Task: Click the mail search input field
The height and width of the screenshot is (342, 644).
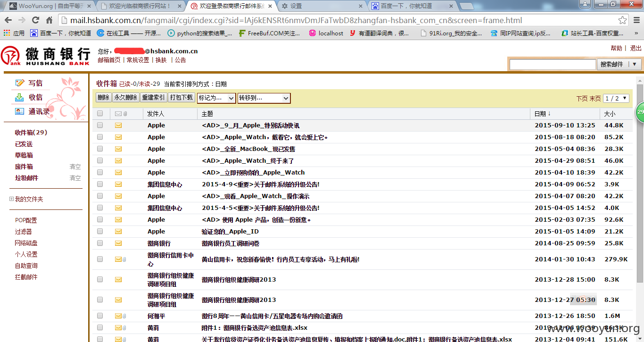Action: (553, 64)
